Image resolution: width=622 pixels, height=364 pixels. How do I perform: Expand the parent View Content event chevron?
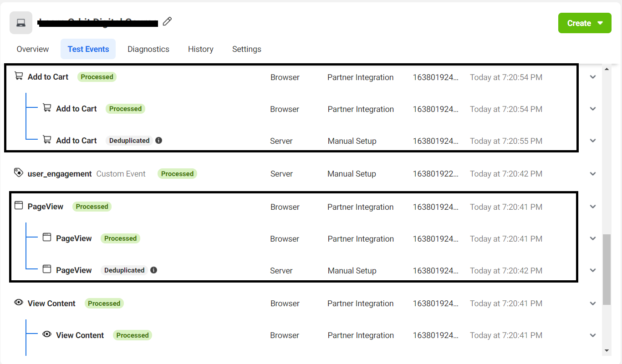click(x=593, y=303)
